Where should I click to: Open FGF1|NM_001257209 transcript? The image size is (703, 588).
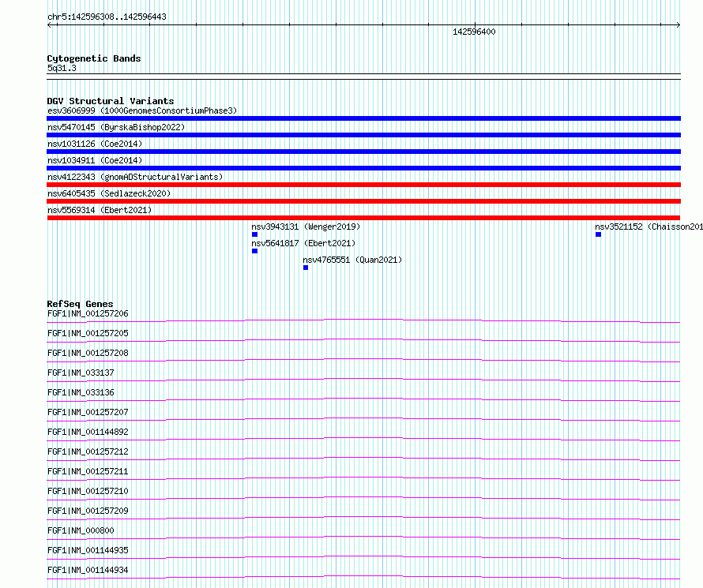88,511
